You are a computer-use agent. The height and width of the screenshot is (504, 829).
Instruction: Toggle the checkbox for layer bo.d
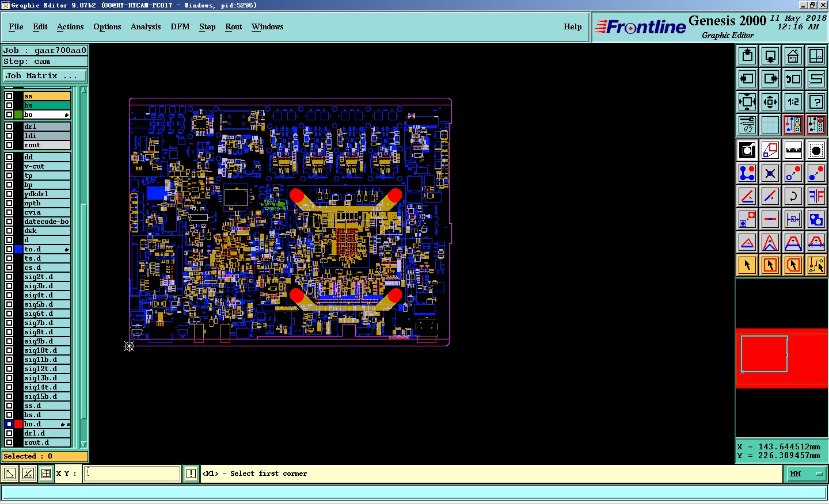[x=9, y=424]
